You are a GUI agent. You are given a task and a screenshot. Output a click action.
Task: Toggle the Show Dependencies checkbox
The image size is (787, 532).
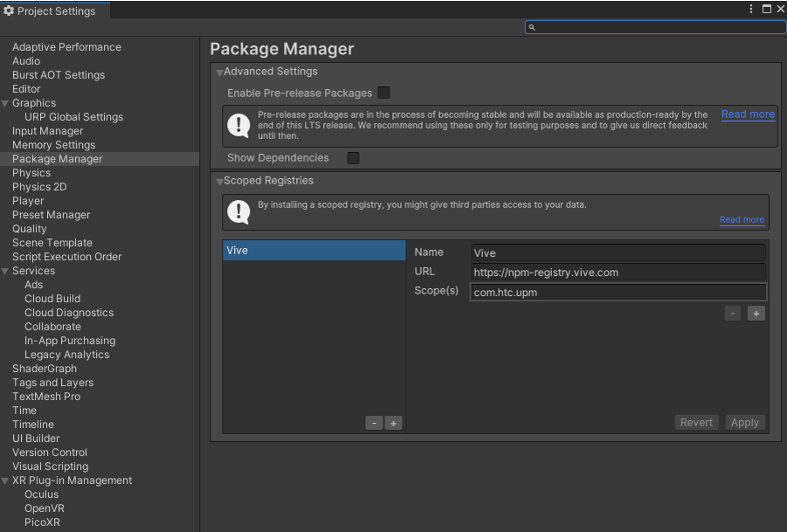(x=353, y=158)
